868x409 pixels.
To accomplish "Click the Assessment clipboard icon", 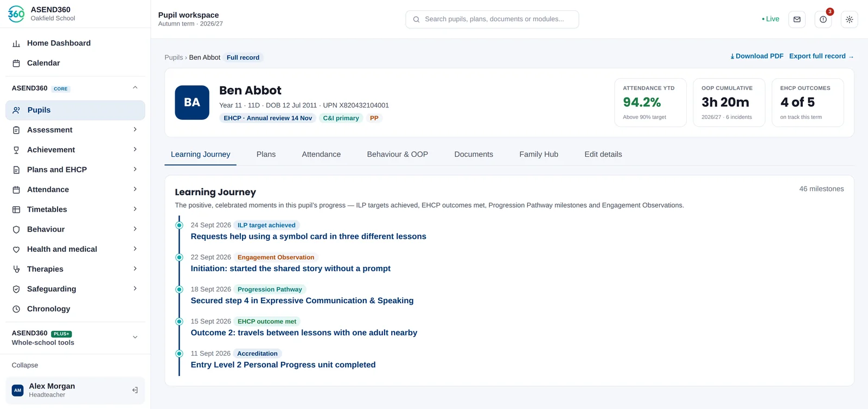I will 16,130.
